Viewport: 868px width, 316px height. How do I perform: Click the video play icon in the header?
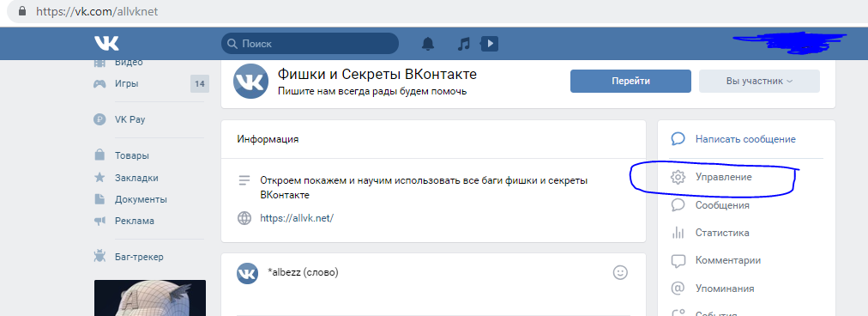[x=490, y=43]
